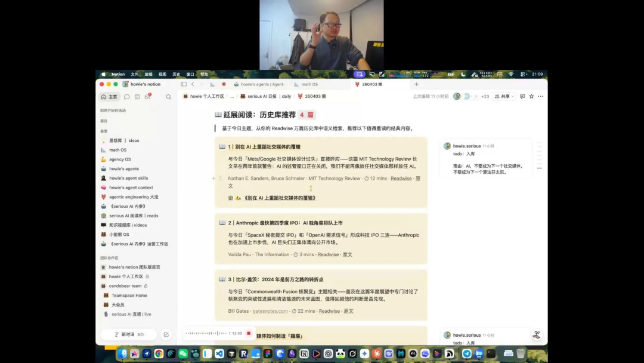The width and height of the screenshot is (644, 363).
Task: Toggle the sidebar panel icon in tab bar
Action: click(x=184, y=84)
